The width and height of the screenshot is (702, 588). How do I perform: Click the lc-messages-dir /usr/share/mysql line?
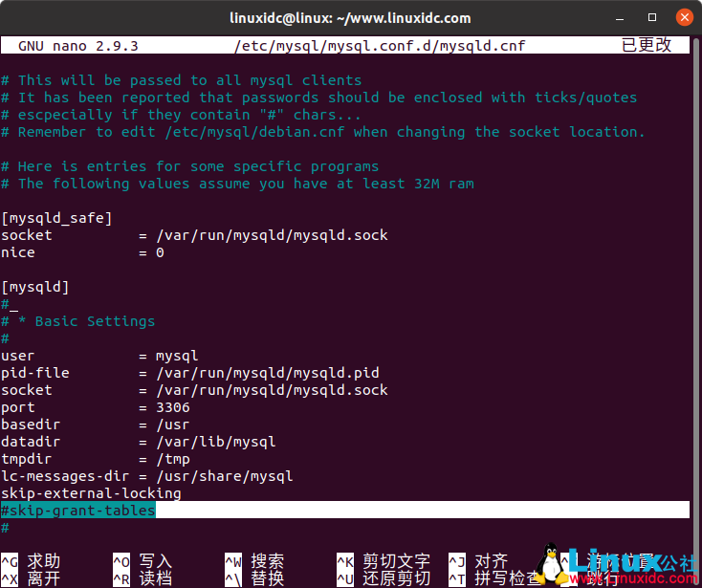pyautogui.click(x=147, y=476)
